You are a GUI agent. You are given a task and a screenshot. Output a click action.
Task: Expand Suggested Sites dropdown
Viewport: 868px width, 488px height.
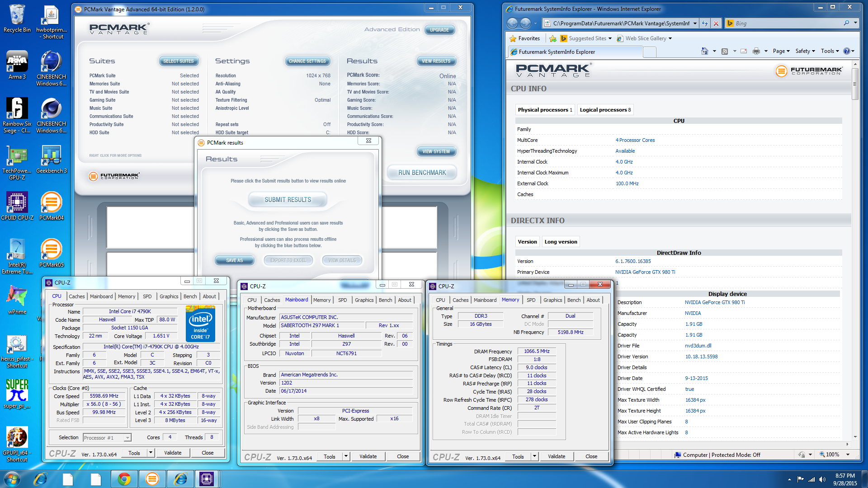[x=610, y=38]
